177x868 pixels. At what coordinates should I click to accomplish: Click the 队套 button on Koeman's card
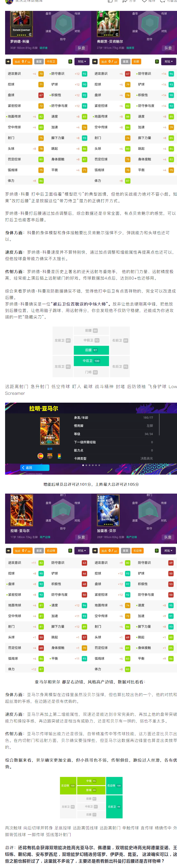coord(82,48)
